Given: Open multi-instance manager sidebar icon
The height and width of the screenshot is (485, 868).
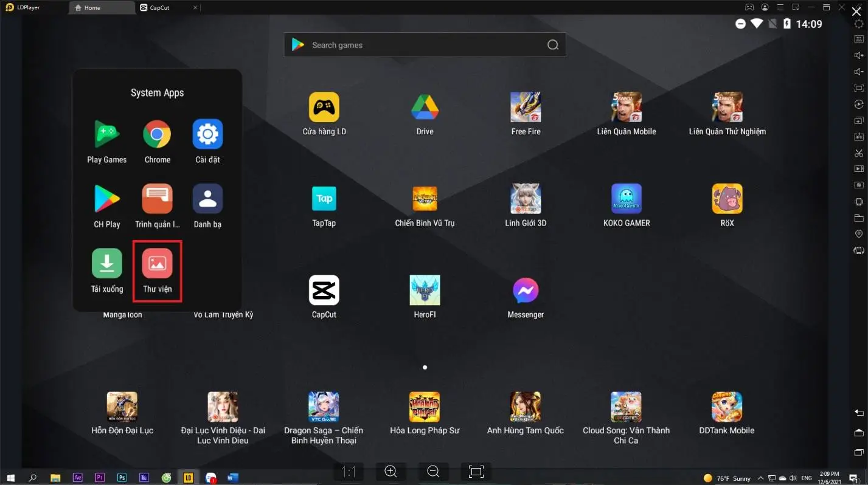Looking at the screenshot, I should [859, 120].
